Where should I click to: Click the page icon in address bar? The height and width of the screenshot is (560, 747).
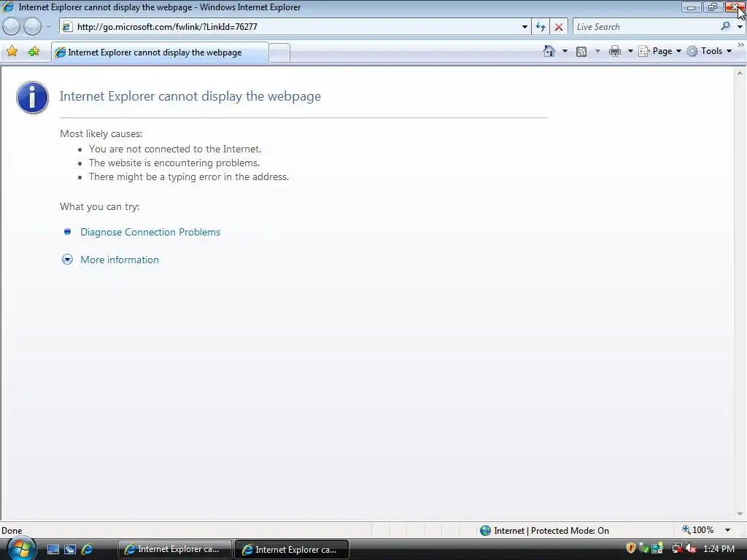point(67,27)
